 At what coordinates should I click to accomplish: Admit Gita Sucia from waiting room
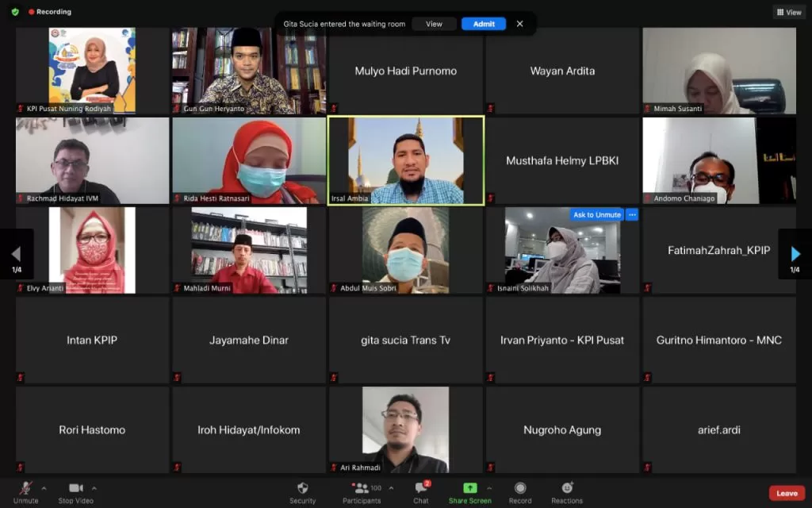point(484,24)
